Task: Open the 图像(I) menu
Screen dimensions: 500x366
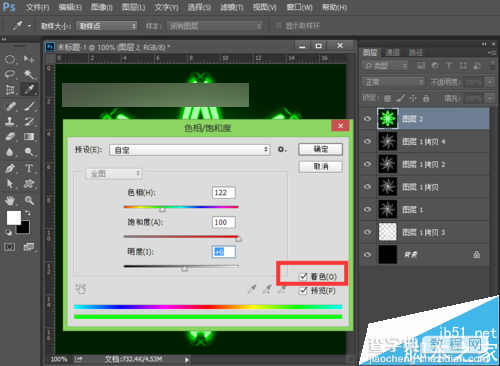Action: [102, 7]
